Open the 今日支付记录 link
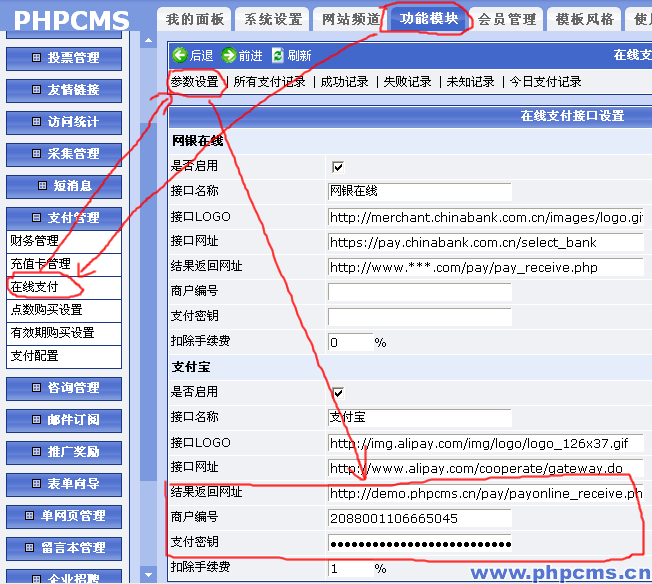 click(546, 82)
